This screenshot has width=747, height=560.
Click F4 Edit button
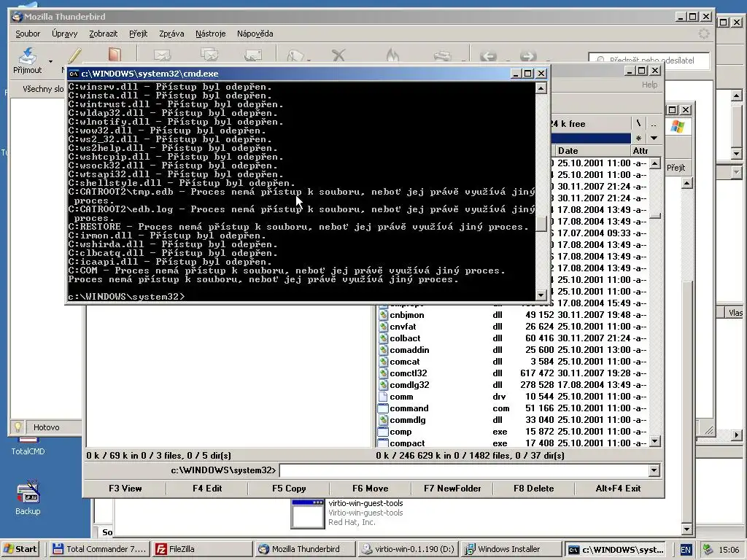[207, 488]
